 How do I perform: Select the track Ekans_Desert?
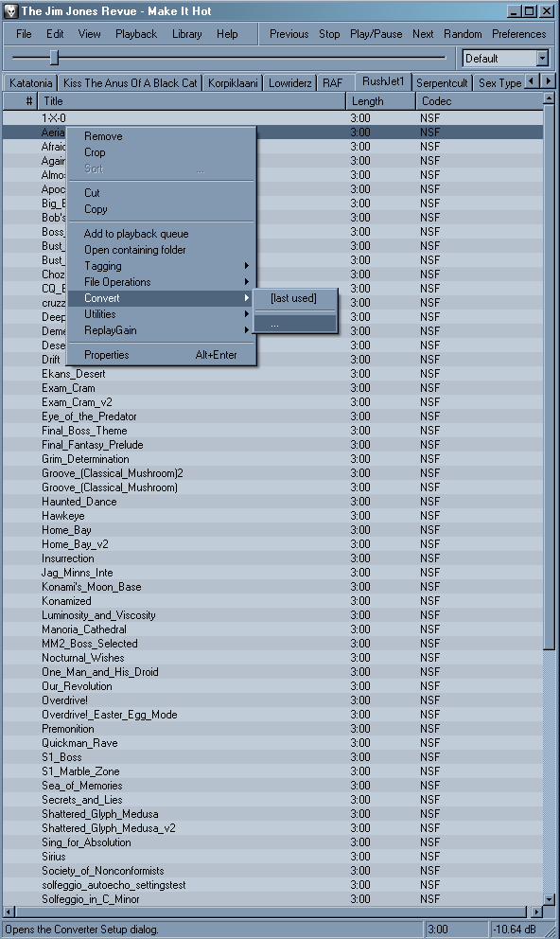[272, 374]
